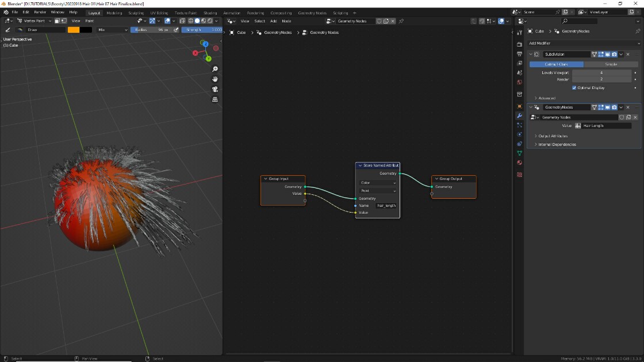
Task: Open the node editor Add menu
Action: (273, 21)
